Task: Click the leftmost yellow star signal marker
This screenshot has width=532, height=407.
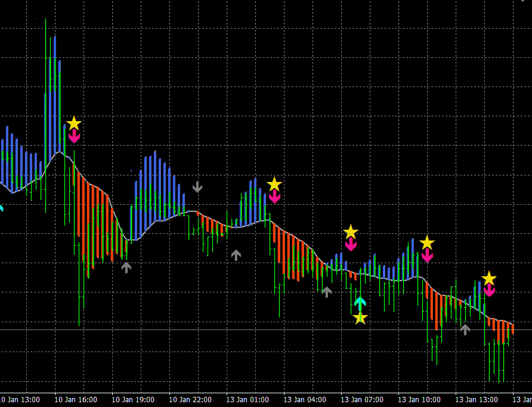Action: tap(73, 124)
